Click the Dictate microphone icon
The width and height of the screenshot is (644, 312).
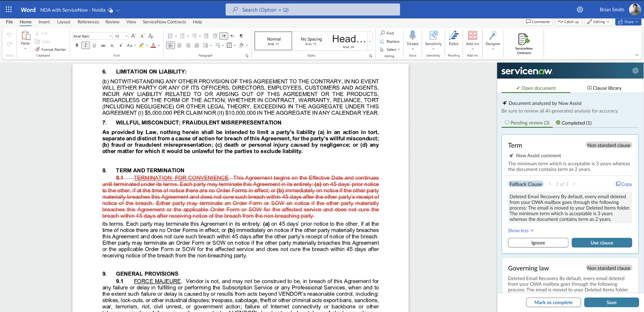pyautogui.click(x=412, y=36)
